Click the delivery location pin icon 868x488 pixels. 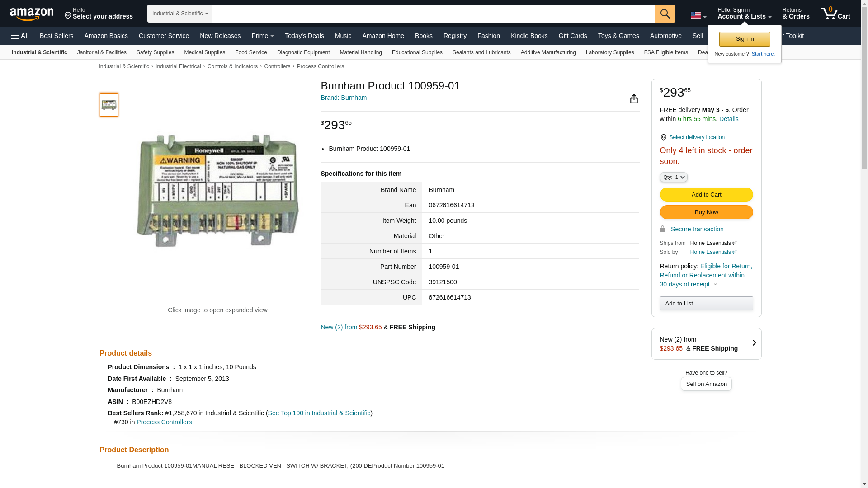coord(663,137)
